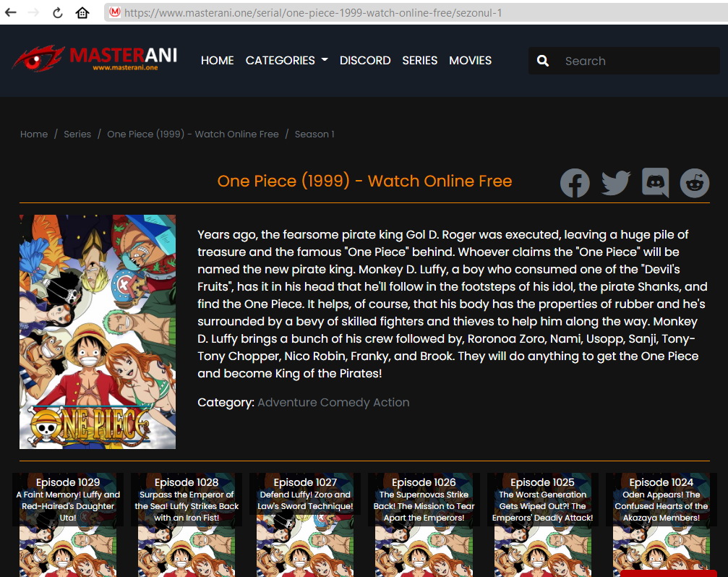Click the site favicon in address bar

coord(115,12)
